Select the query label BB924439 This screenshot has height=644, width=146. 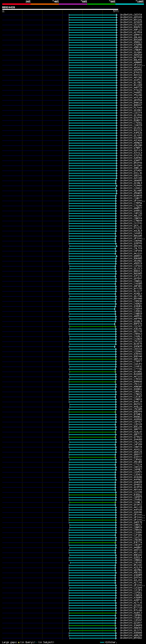tap(8, 8)
